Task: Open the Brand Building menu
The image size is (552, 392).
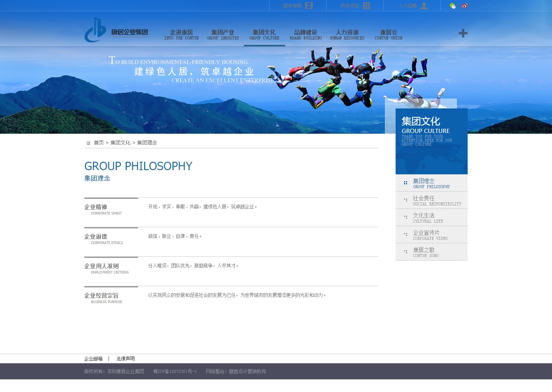Action: 306,34
